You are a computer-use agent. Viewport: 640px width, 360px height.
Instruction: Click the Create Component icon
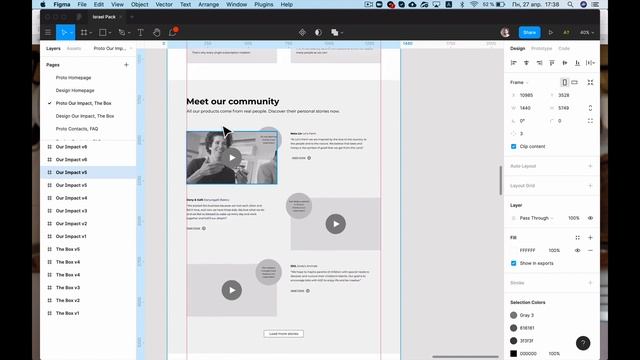302,32
